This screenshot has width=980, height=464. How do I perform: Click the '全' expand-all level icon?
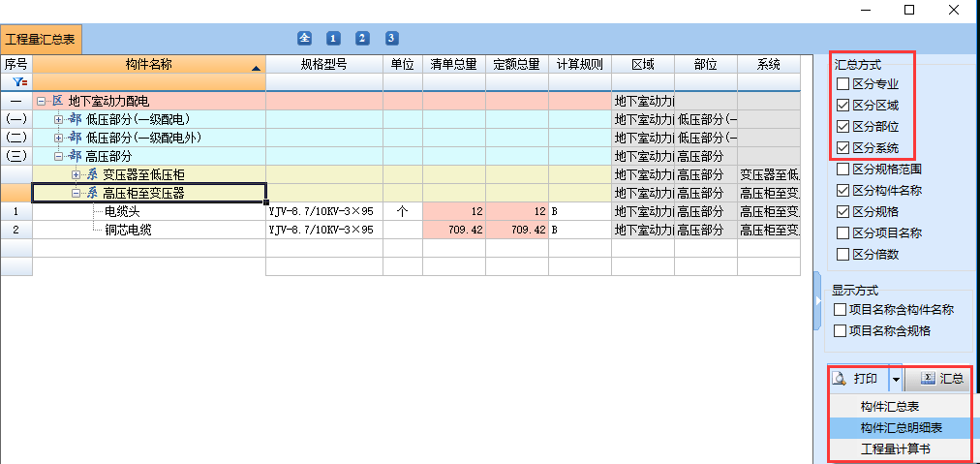pyautogui.click(x=304, y=38)
